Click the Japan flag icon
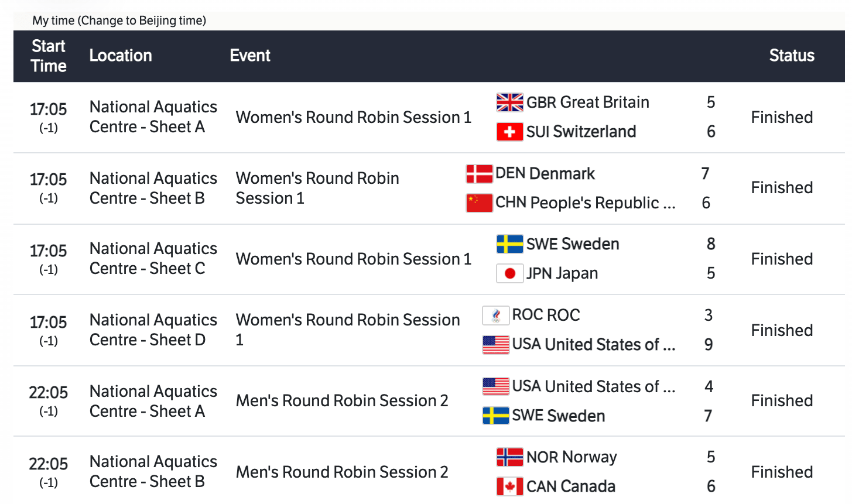Image resolution: width=852 pixels, height=504 pixels. point(509,273)
